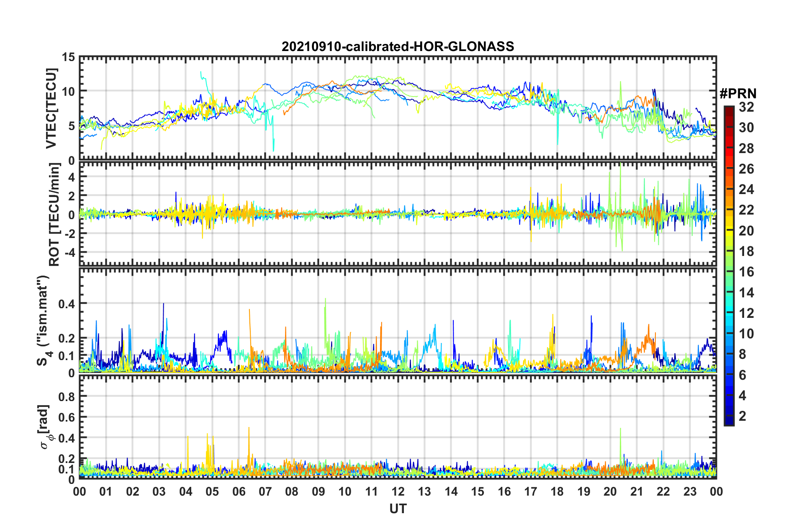The image size is (796, 532).
Task: Select the ROT axis tick label "-4"
Action: pos(70,253)
